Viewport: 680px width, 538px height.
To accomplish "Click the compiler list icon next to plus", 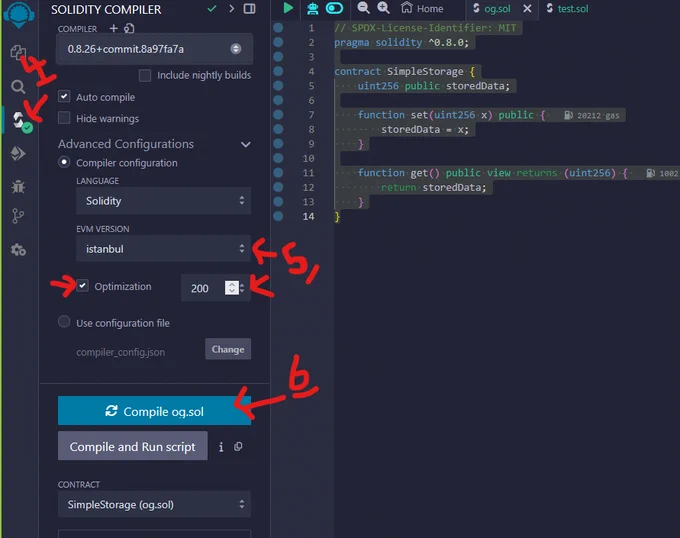I will [x=129, y=29].
